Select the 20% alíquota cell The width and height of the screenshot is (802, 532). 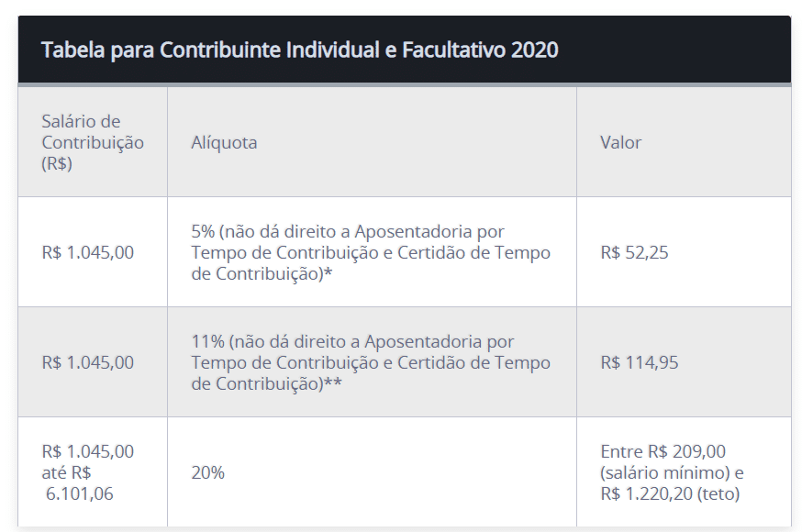[372, 472]
